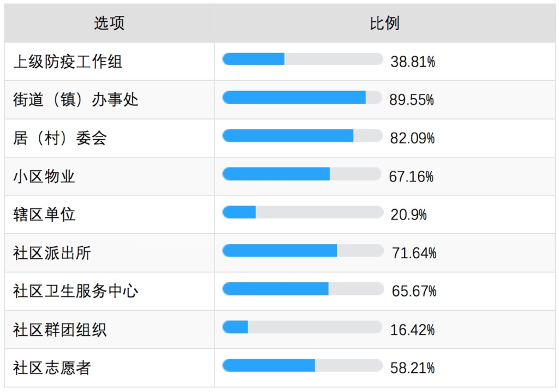Screen dimensions: 559x392
Task: Click the 比例 column header
Action: pos(385,23)
